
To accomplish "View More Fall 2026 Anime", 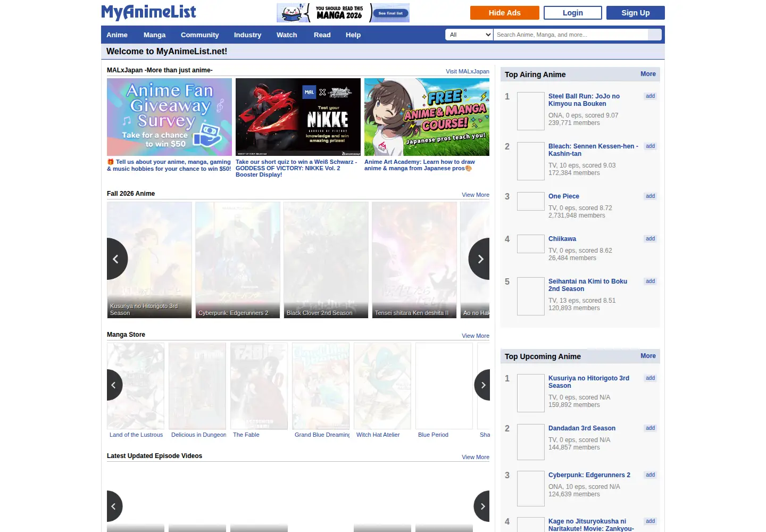I will [476, 195].
